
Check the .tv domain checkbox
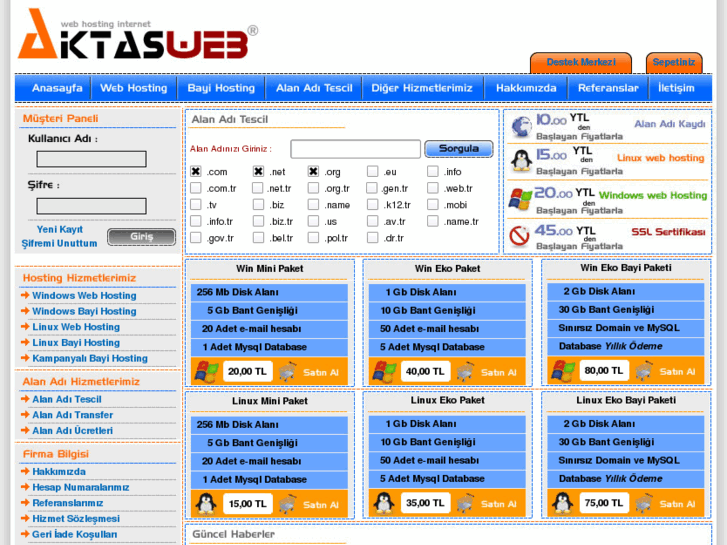[196, 205]
